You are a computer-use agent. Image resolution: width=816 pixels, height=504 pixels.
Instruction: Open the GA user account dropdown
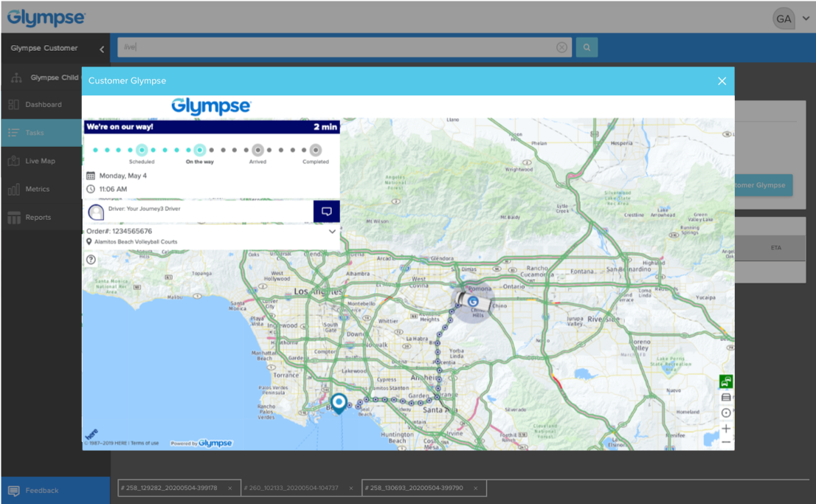click(792, 19)
